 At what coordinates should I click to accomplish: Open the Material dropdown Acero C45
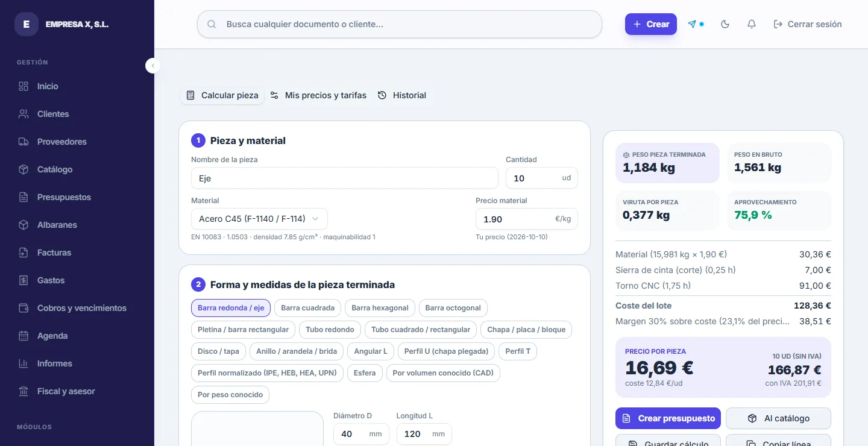[259, 219]
